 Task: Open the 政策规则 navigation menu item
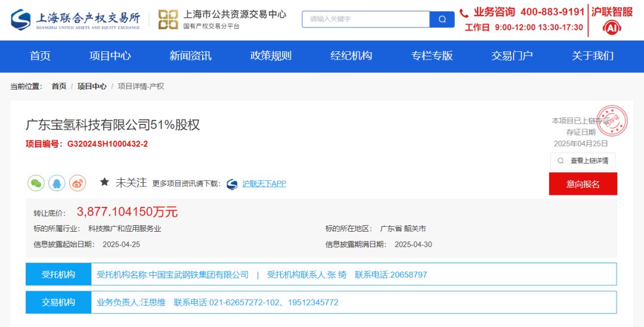pos(271,56)
